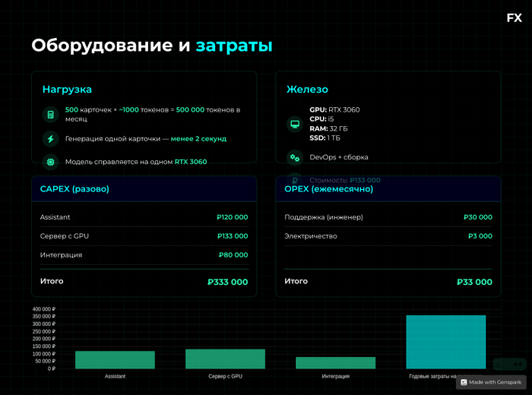This screenshot has height=395, width=532.
Task: Click the Нагрузка card heading
Action: [x=67, y=90]
